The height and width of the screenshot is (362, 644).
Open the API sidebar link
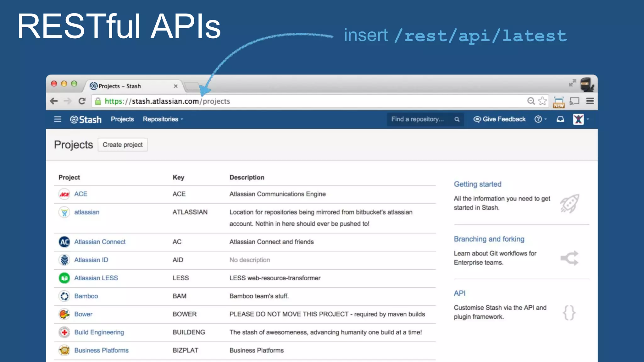tap(460, 293)
